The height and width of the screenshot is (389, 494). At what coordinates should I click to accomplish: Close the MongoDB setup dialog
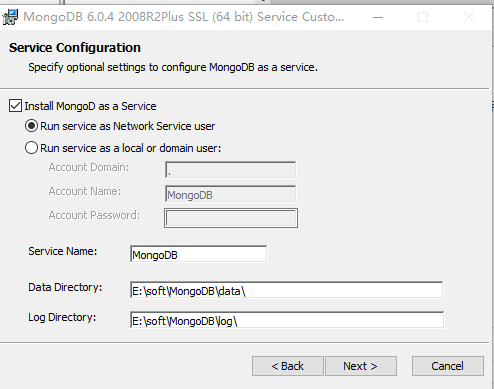pos(469,17)
